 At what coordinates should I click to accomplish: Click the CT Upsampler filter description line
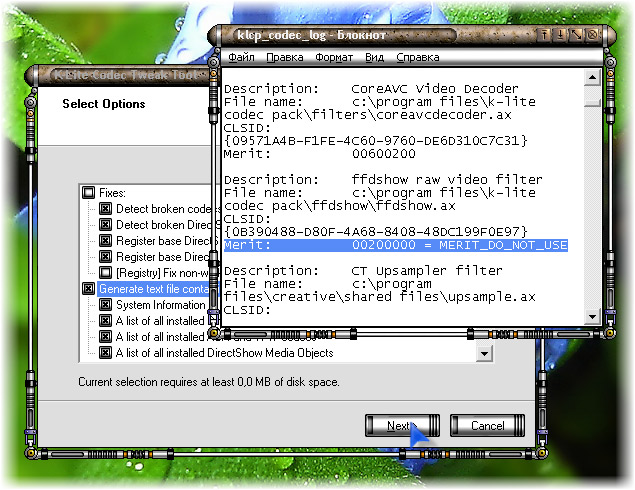(363, 271)
